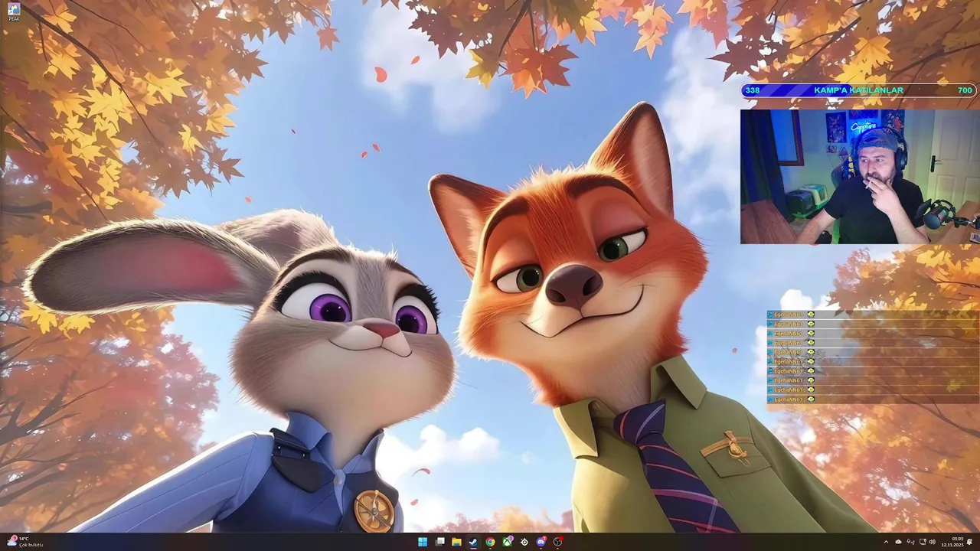Open Discord from the taskbar
Screen dimensions: 980x551
[541, 542]
